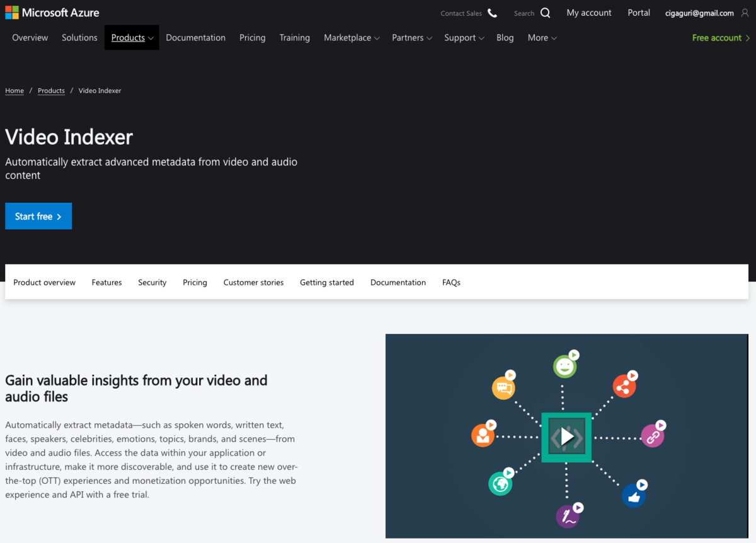This screenshot has height=543, width=756.
Task: Click the purple handwriting icon
Action: coord(568,517)
